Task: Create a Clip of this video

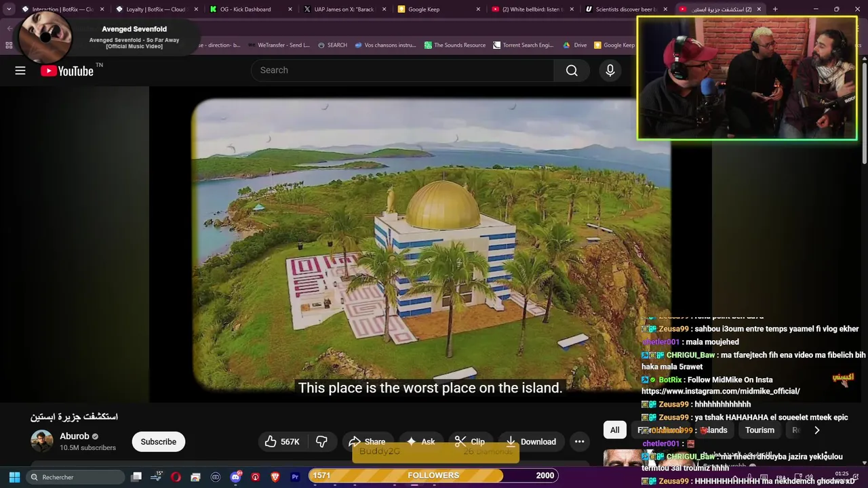Action: [x=469, y=442]
